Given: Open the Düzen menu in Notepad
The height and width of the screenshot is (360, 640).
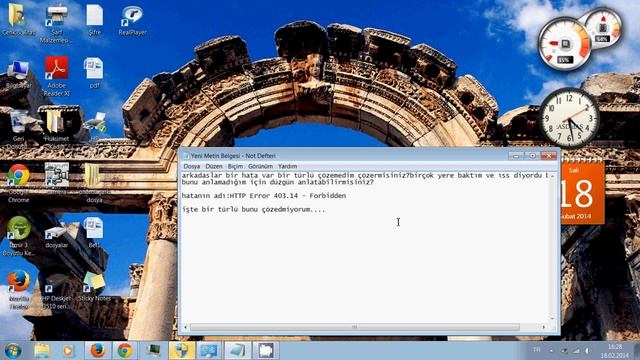Looking at the screenshot, I should [x=214, y=167].
